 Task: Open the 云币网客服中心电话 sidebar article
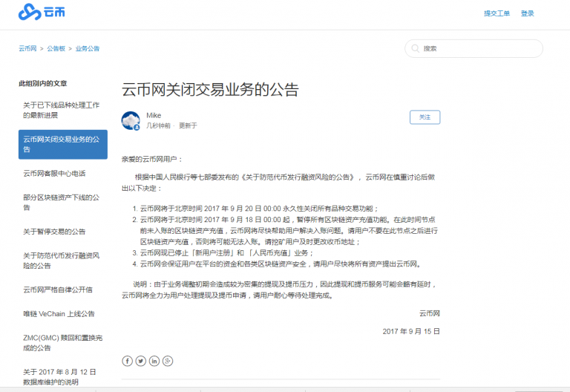(x=54, y=174)
